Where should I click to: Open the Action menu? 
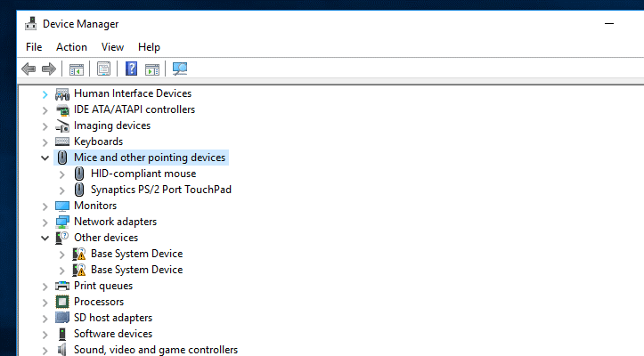[71, 47]
